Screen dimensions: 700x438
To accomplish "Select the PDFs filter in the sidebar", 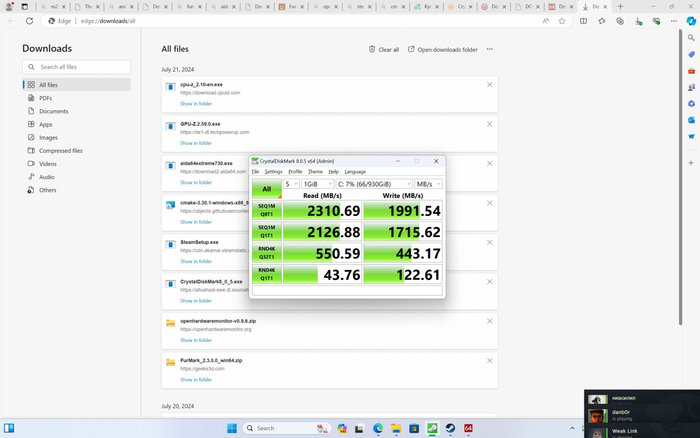I will (x=48, y=98).
